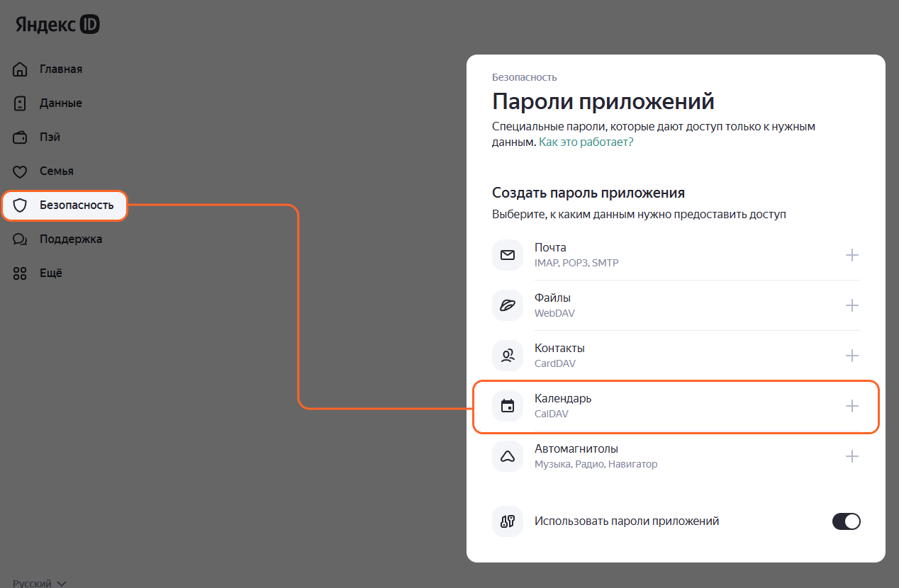899x588 pixels.
Task: Open Главная in the sidebar
Action: (x=61, y=69)
